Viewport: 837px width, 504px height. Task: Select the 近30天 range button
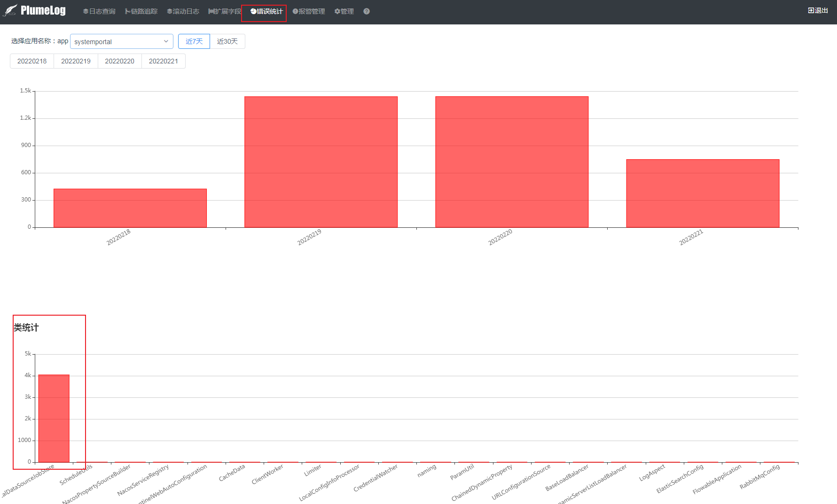227,41
